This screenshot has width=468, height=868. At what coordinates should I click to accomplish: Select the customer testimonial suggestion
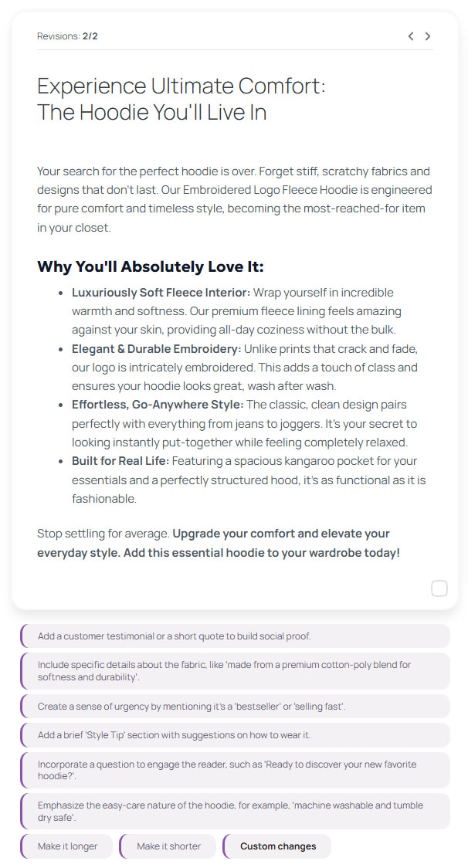click(x=235, y=636)
